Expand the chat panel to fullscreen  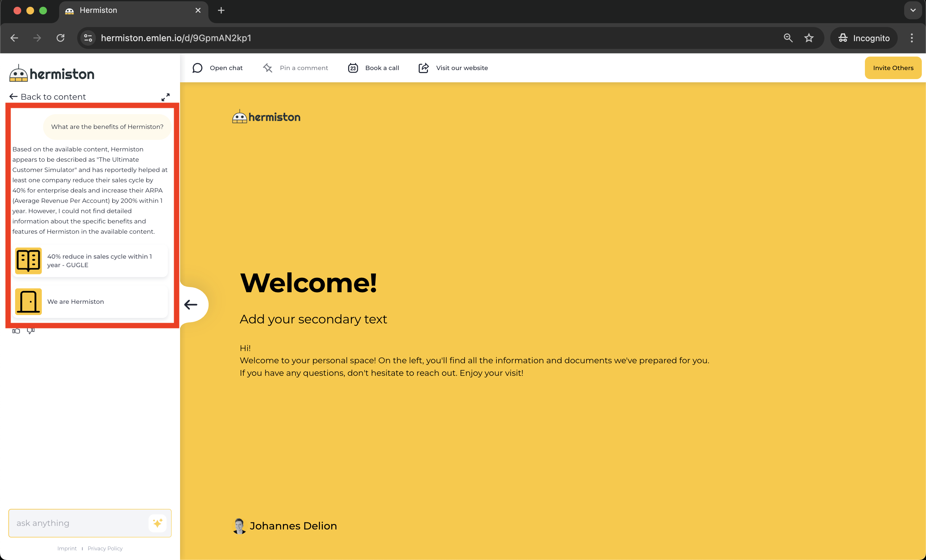click(165, 97)
